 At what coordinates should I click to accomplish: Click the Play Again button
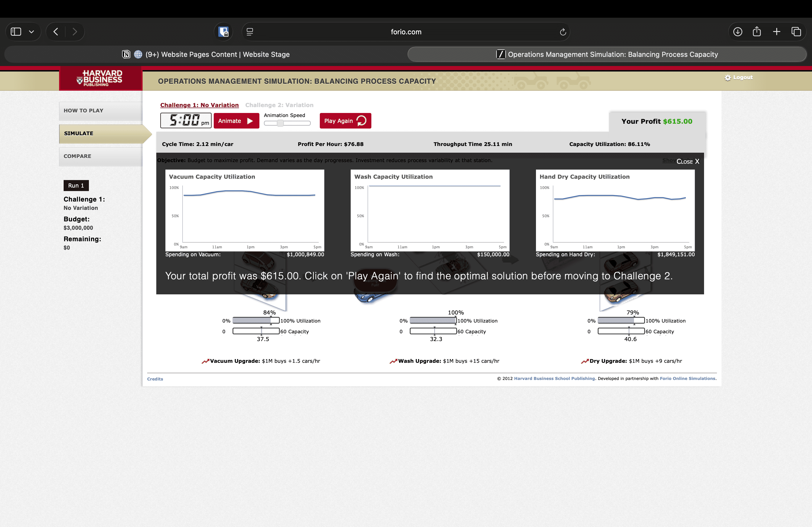[x=345, y=121]
